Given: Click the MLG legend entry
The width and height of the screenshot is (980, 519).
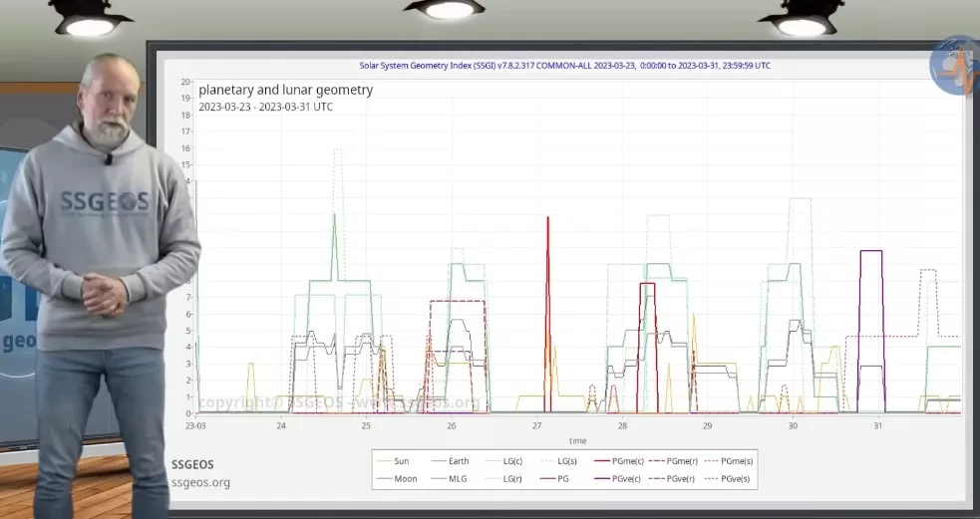Looking at the screenshot, I should 457,479.
